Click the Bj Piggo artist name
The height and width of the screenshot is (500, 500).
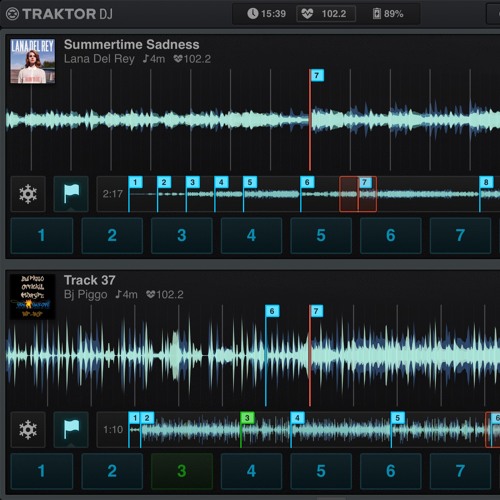tap(86, 295)
